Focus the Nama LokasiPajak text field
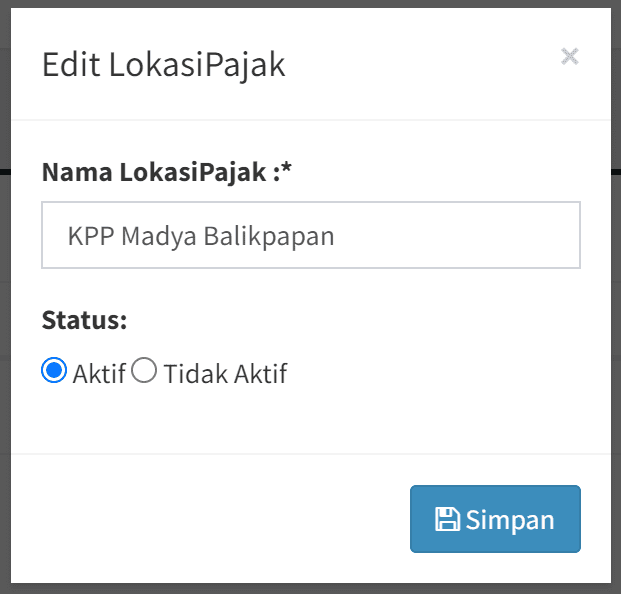Screen dimensions: 621x594 (x=310, y=236)
